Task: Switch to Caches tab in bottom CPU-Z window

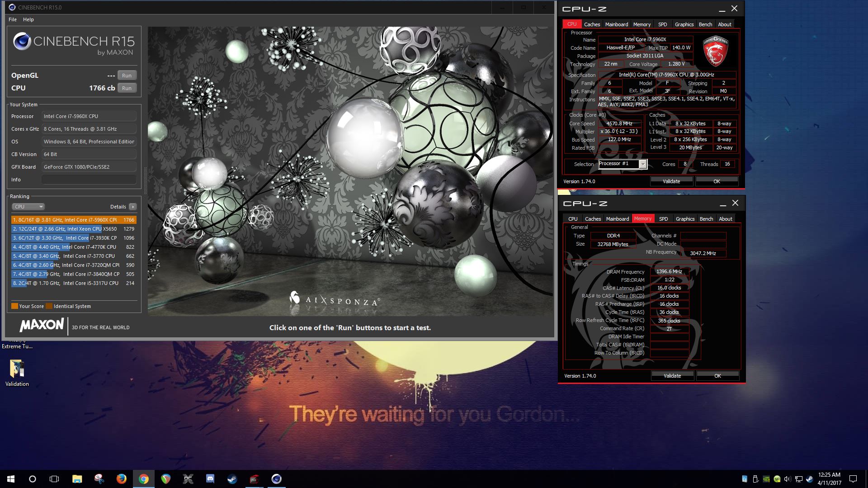Action: coord(593,219)
